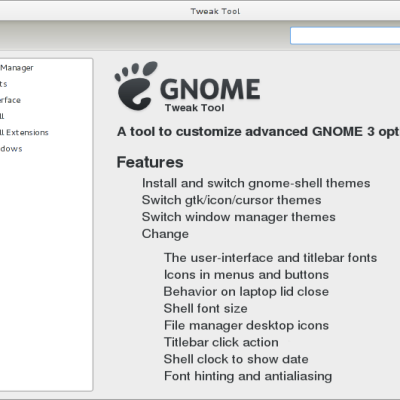Click 'Behavior on laptop lid close' text
The width and height of the screenshot is (400, 400).
coord(246,292)
